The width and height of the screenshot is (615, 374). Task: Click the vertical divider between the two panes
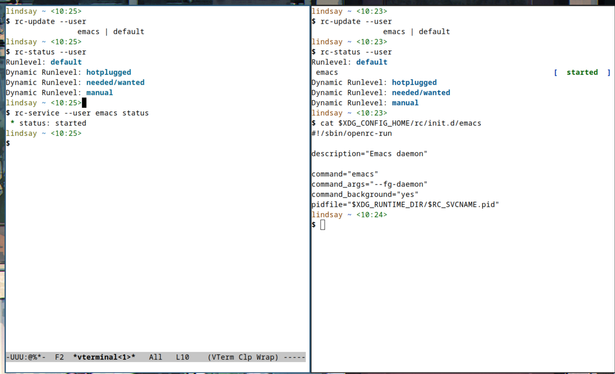coord(310,188)
